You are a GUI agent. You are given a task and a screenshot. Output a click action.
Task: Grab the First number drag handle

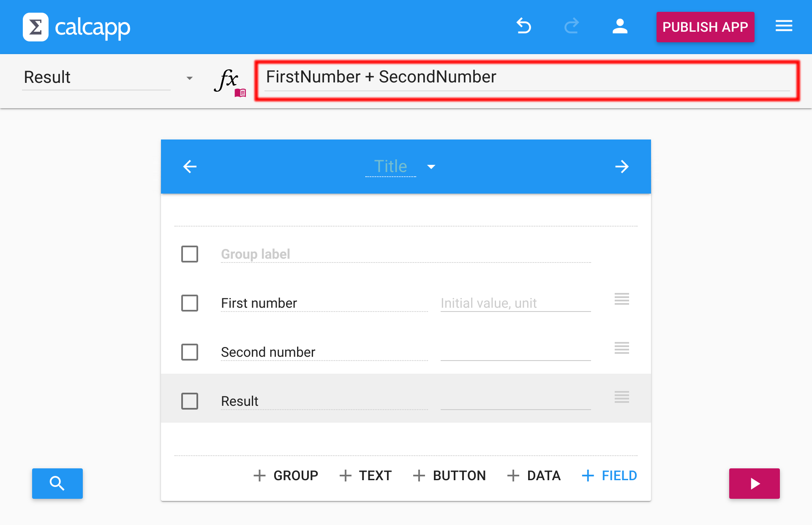[621, 299]
